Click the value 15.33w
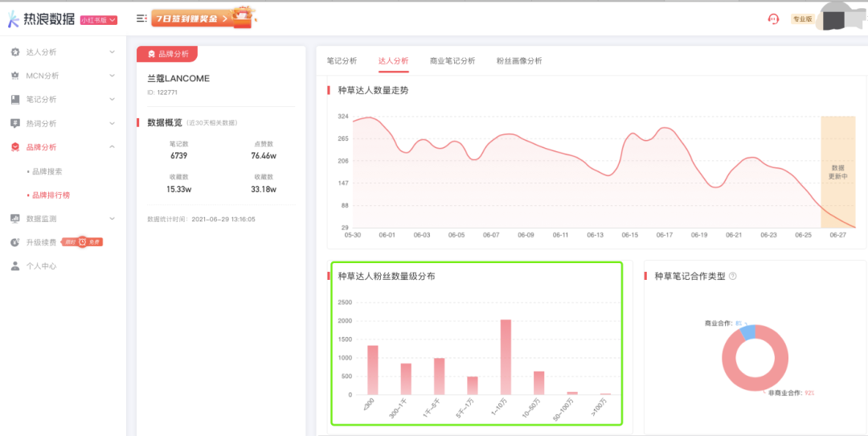Viewport: 868px width, 436px height. click(x=178, y=190)
